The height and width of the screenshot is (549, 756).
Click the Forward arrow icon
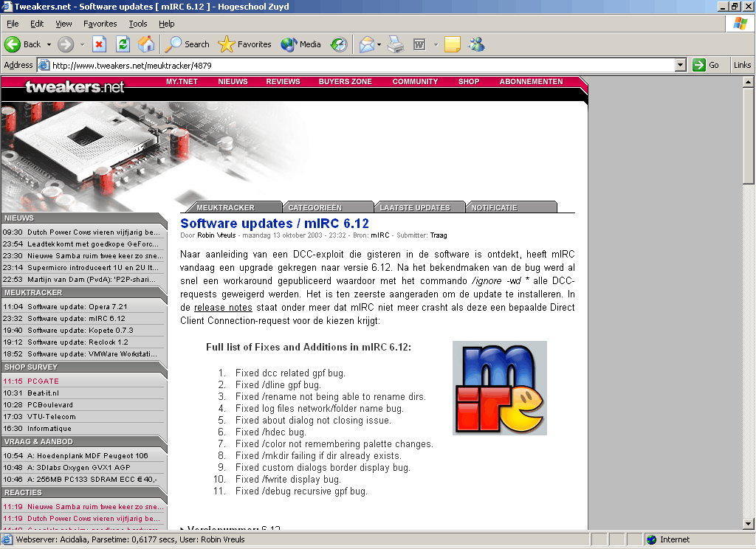click(66, 44)
